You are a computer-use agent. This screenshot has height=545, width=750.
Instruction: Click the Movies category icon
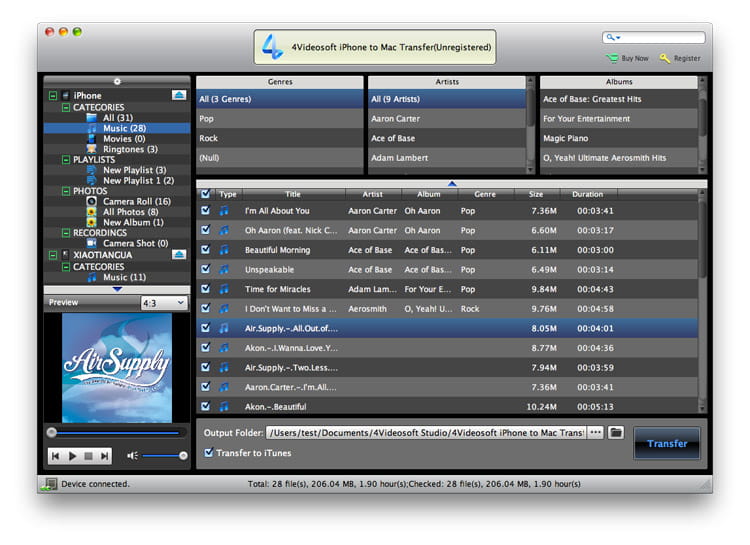91,139
